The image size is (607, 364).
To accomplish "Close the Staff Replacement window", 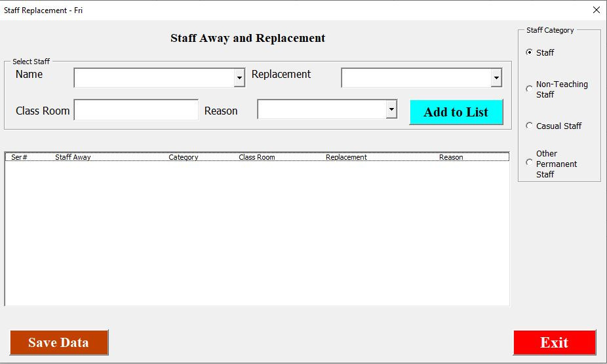I will tap(596, 10).
